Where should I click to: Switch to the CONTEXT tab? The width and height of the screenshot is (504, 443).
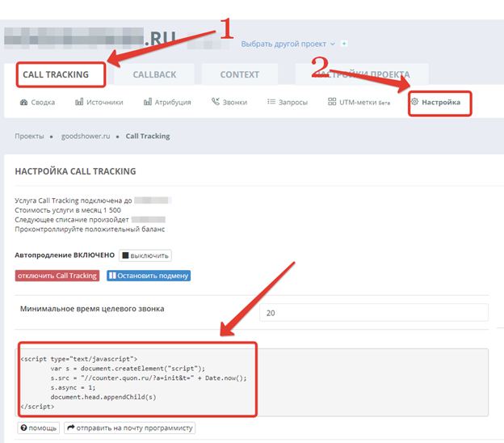click(x=239, y=74)
